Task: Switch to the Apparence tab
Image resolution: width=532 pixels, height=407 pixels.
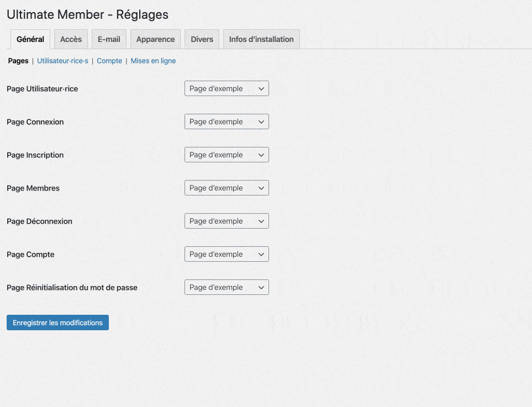Action: coord(155,39)
